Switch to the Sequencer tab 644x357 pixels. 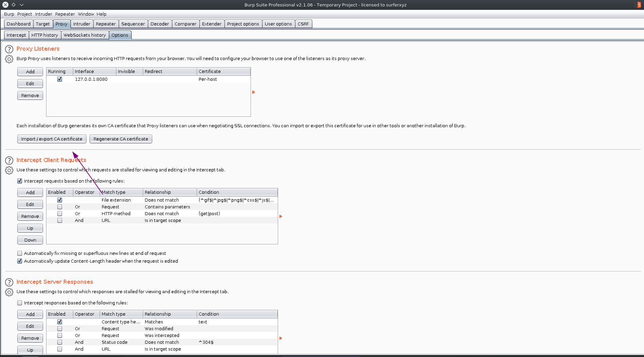133,24
